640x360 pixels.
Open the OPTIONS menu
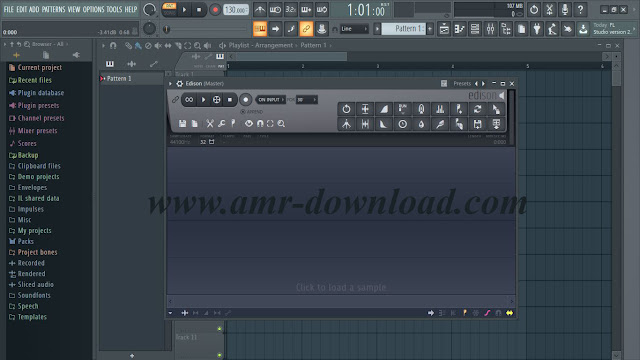coord(93,9)
